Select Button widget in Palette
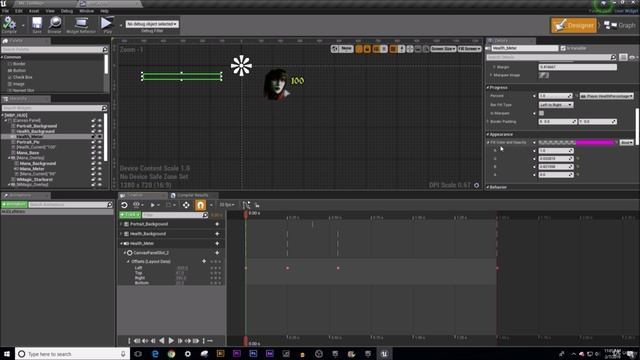The image size is (640, 360). pyautogui.click(x=19, y=70)
